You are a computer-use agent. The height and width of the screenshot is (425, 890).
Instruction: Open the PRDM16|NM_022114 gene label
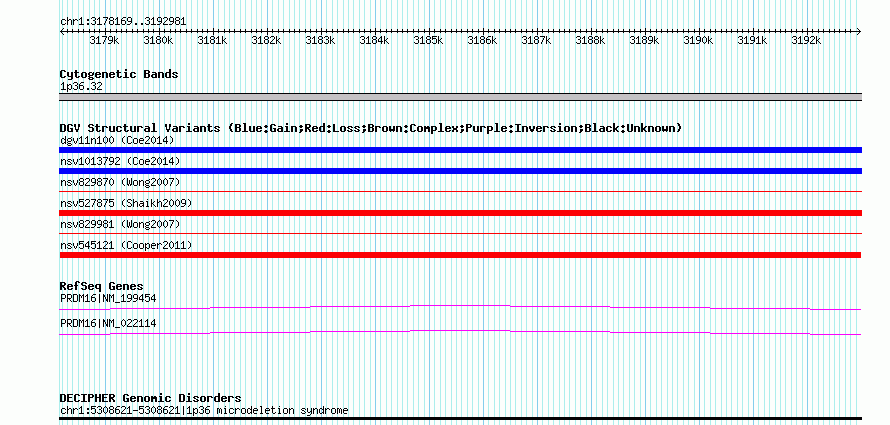pyautogui.click(x=108, y=323)
